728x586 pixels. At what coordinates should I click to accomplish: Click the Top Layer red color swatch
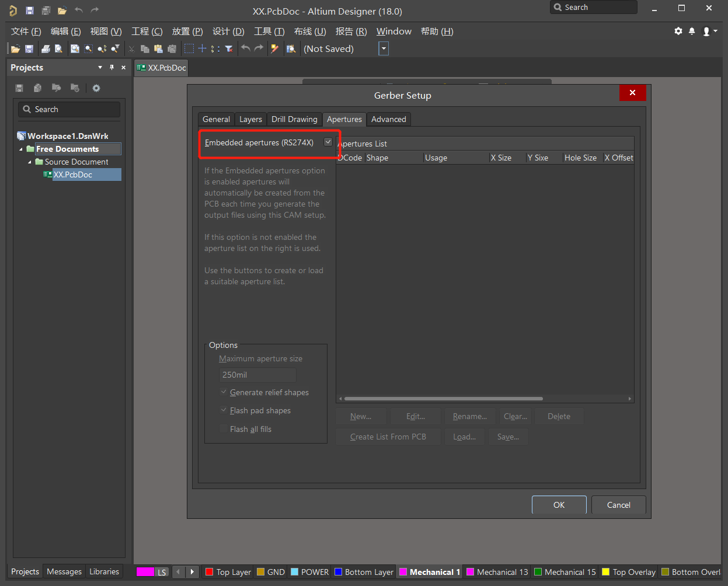(209, 572)
